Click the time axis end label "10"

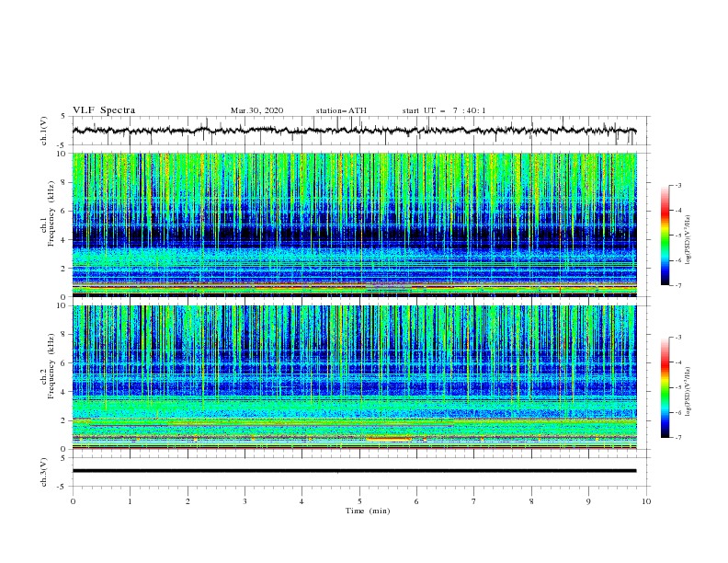point(646,501)
